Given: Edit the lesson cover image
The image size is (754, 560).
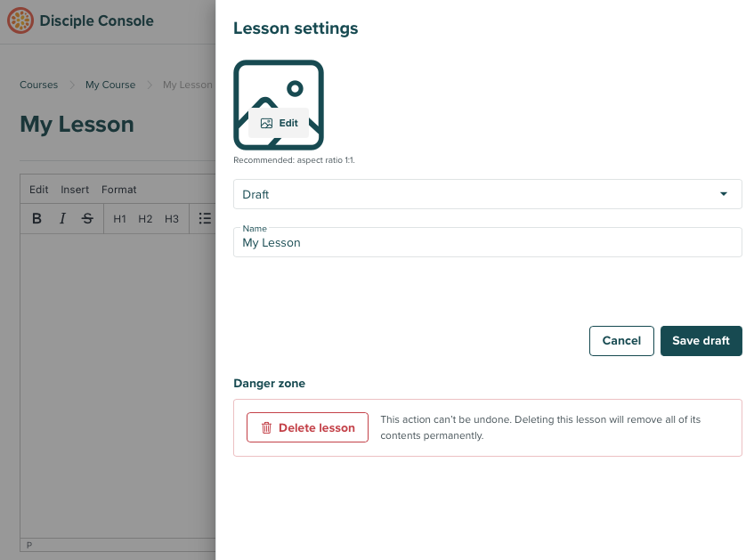Looking at the screenshot, I should pos(279,124).
